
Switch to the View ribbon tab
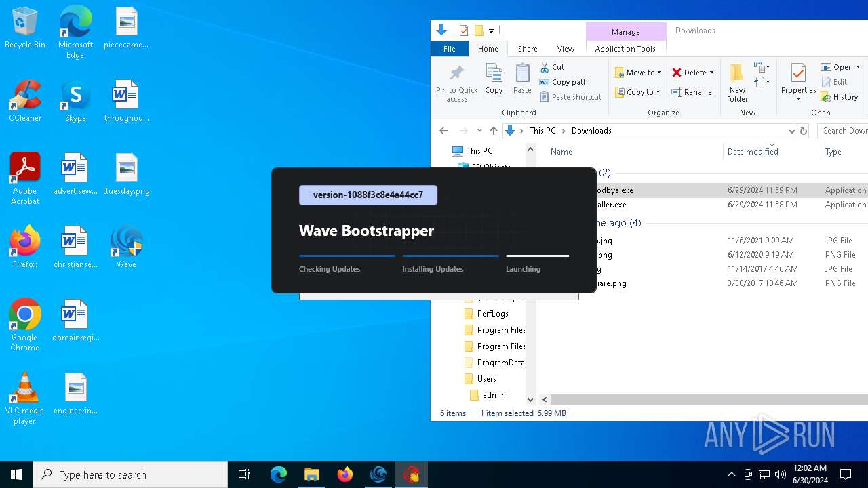click(x=566, y=49)
